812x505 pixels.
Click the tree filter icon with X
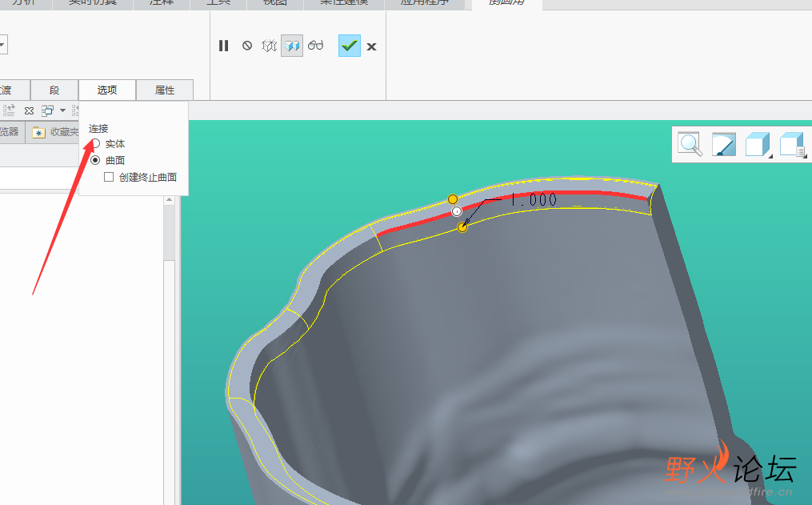[x=29, y=110]
